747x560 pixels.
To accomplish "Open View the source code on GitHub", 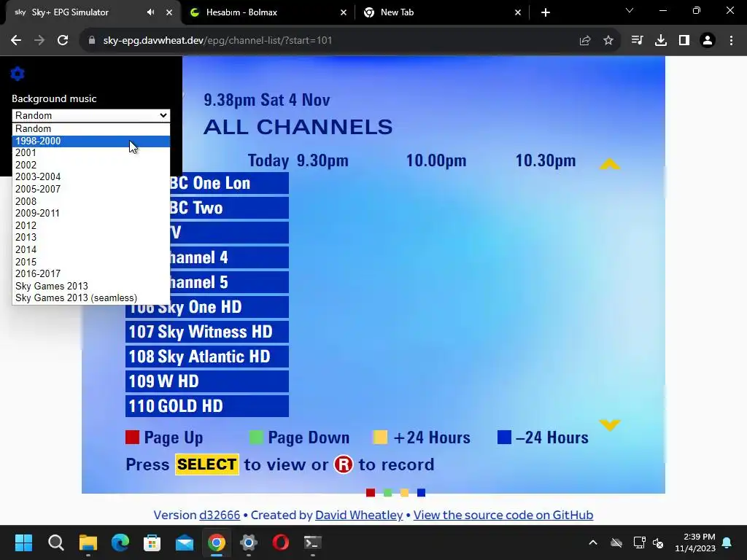I will tap(503, 516).
